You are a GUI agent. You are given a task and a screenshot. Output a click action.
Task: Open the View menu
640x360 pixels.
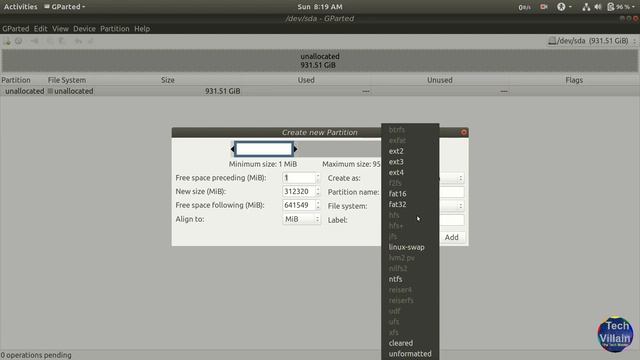pos(60,29)
